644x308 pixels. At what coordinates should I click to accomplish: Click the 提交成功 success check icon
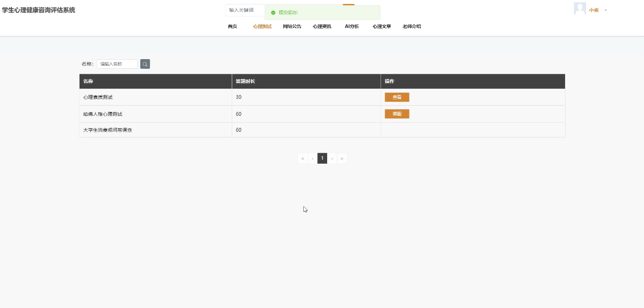tap(273, 13)
